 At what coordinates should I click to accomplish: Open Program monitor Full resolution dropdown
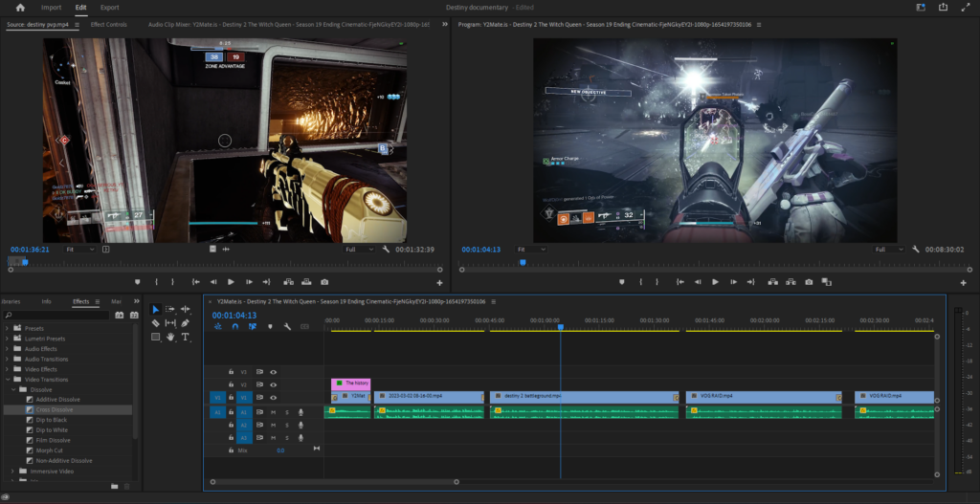point(889,250)
